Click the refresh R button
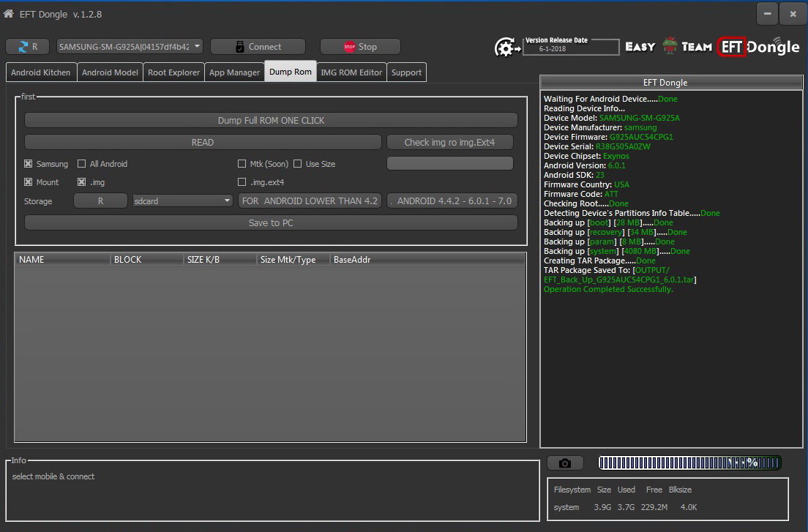 tap(27, 46)
